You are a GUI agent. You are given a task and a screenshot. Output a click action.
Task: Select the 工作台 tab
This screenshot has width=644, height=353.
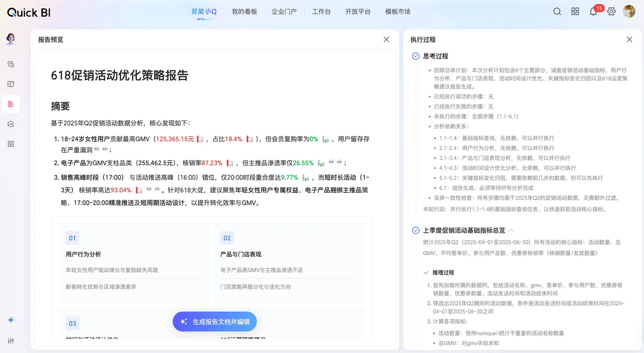[321, 12]
